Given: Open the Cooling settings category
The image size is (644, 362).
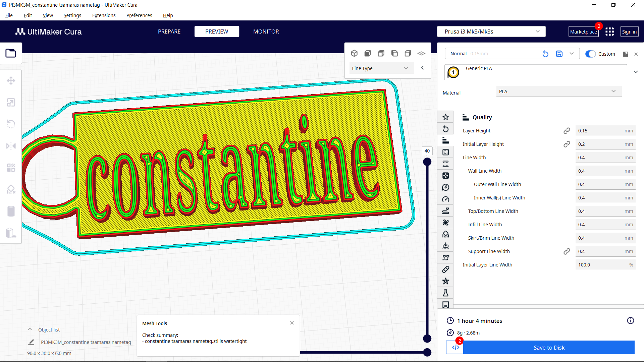Looking at the screenshot, I should pyautogui.click(x=445, y=222).
